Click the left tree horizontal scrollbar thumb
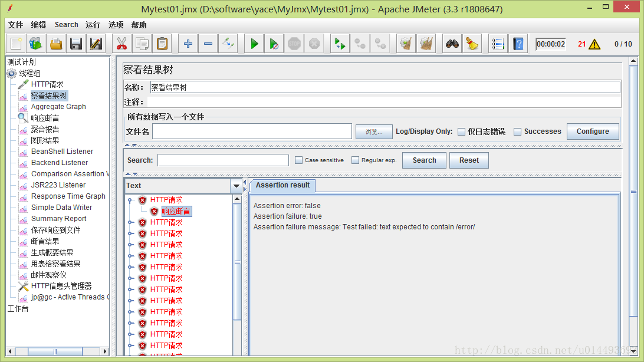Viewport: 644px width, 362px height. [55, 351]
